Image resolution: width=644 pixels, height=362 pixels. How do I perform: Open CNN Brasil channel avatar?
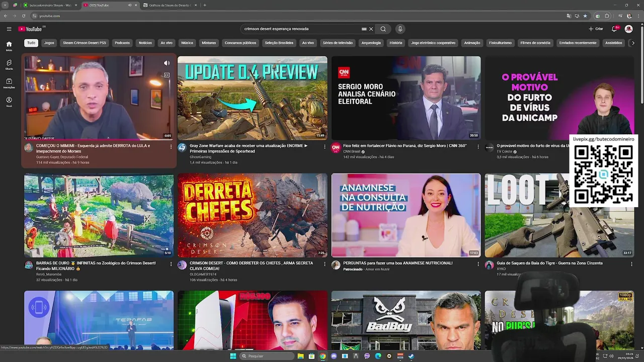pyautogui.click(x=336, y=147)
